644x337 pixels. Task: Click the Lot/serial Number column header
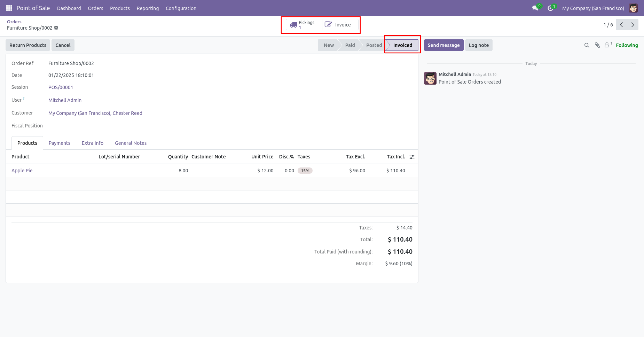pos(119,157)
